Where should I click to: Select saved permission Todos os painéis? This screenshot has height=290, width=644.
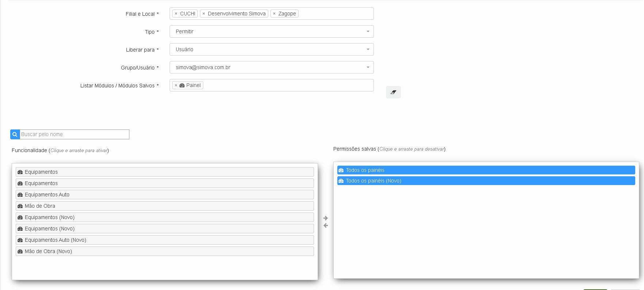pos(486,170)
